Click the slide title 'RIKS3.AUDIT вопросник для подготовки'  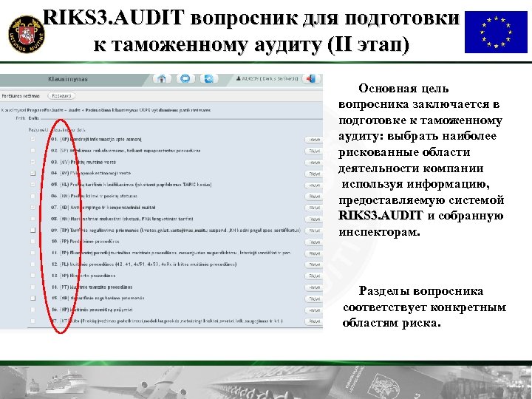click(250, 18)
